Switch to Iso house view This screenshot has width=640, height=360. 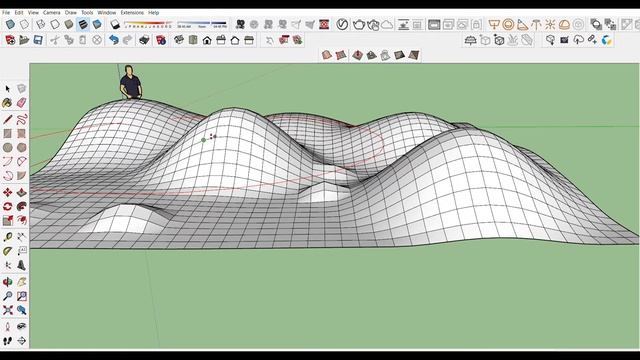(179, 40)
